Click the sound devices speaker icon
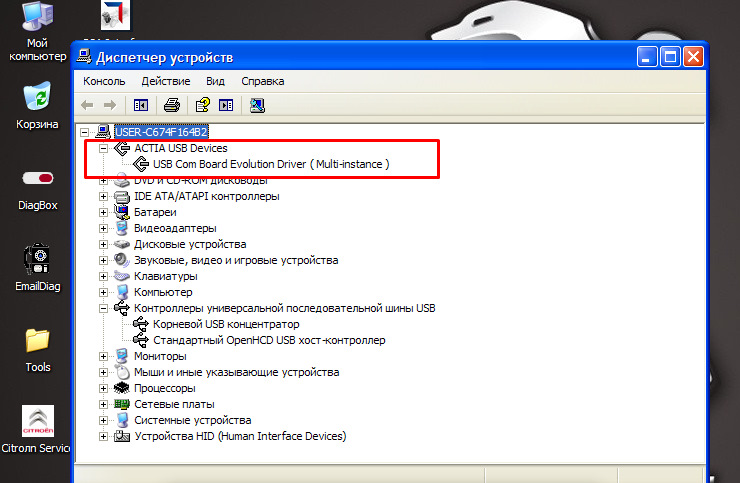Screen dimensions: 740x483 [x=122, y=260]
